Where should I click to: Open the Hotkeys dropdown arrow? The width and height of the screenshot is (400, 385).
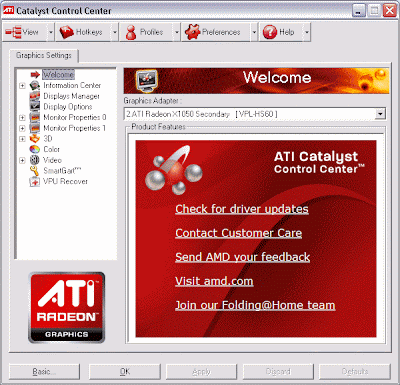pyautogui.click(x=115, y=32)
